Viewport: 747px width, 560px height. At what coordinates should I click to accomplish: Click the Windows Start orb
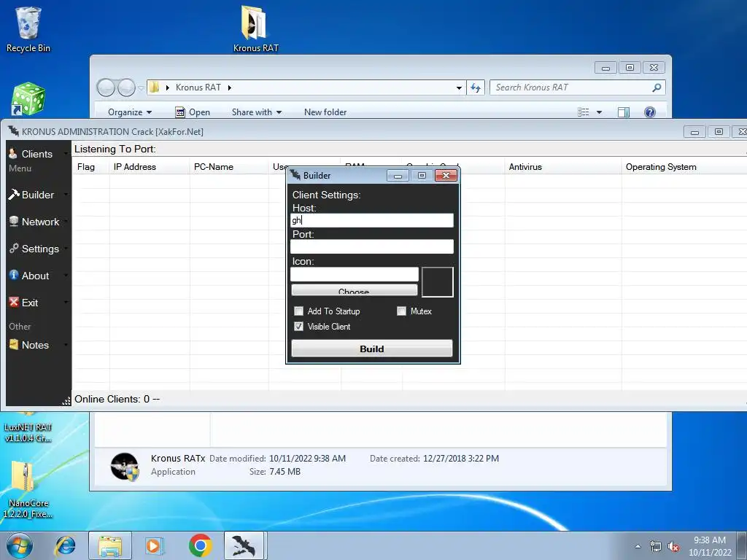[20, 545]
